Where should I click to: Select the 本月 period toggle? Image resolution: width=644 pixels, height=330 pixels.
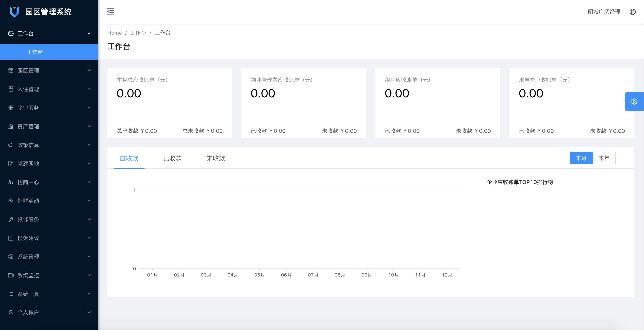(581, 158)
